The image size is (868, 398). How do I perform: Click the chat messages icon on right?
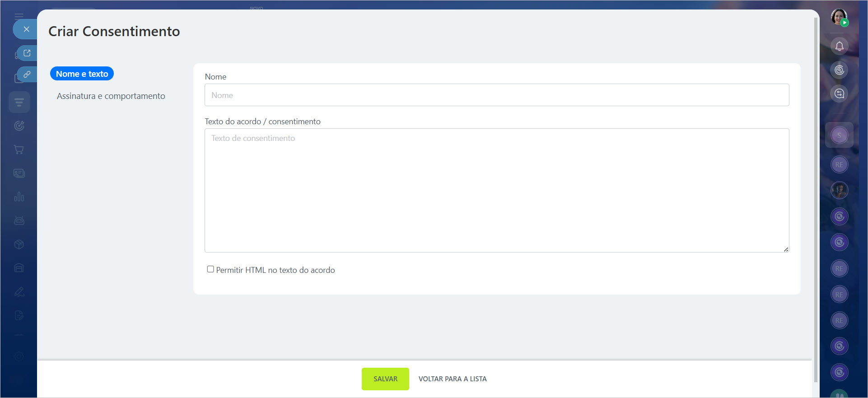click(839, 94)
